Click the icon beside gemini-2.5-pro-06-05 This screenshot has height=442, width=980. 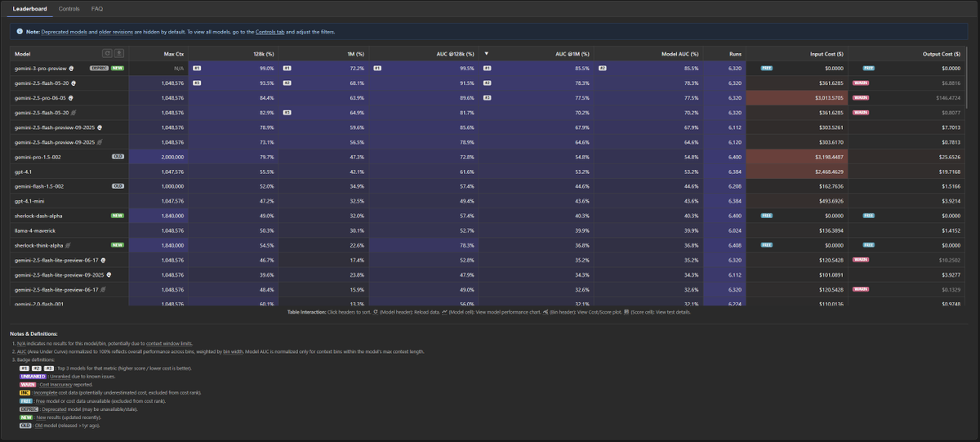click(x=72, y=97)
